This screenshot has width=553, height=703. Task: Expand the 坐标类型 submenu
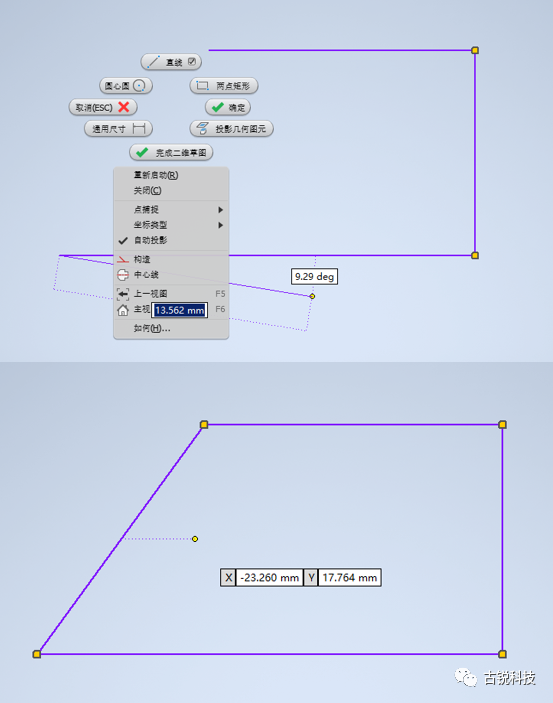171,225
